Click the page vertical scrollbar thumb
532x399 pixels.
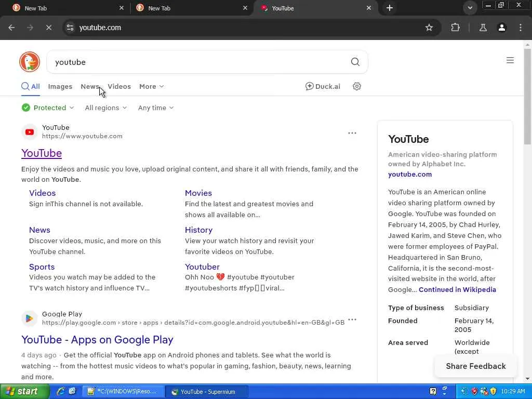point(527,97)
